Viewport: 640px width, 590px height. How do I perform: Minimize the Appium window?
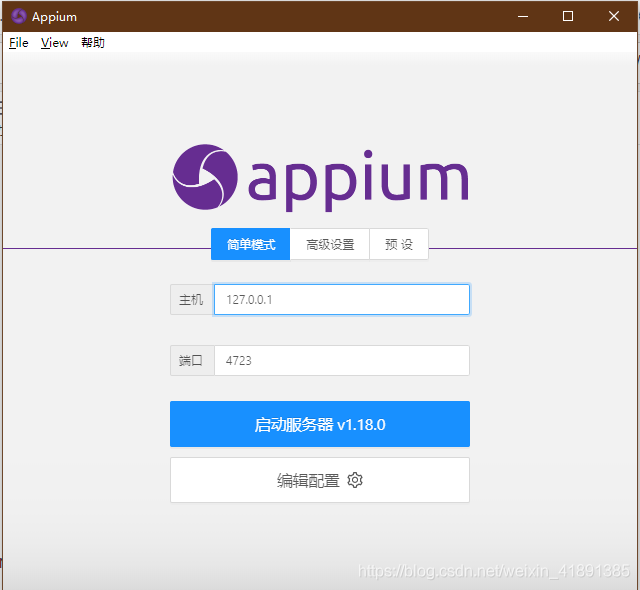click(x=523, y=16)
